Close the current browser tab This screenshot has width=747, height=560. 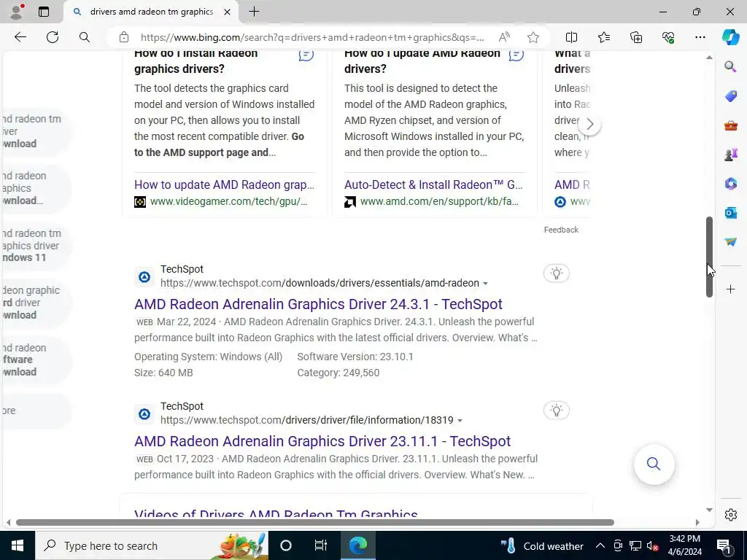click(228, 12)
